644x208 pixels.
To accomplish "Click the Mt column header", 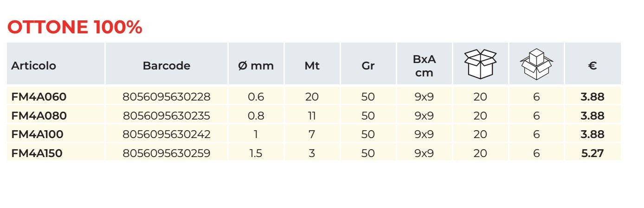I will tap(312, 66).
